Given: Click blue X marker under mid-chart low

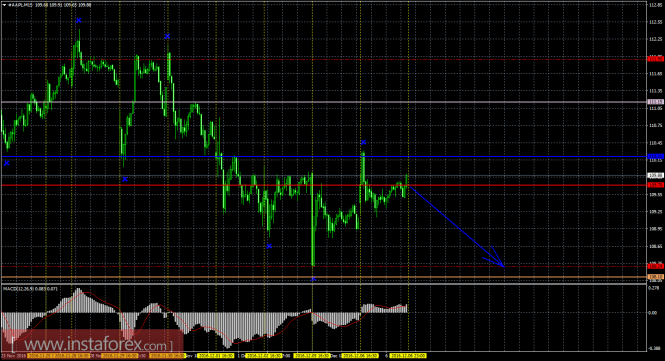Looking at the screenshot, I should point(269,246).
